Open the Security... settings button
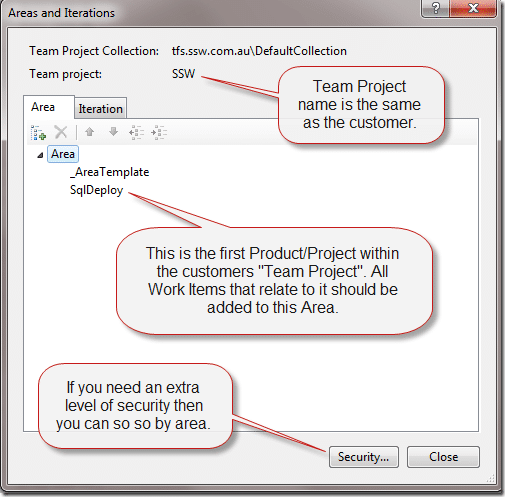This screenshot has width=505, height=497. click(x=364, y=457)
